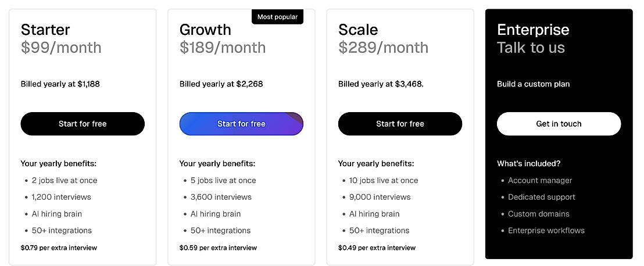Click the Growth plan heading
Screen dimensions: 644x266
pyautogui.click(x=205, y=30)
